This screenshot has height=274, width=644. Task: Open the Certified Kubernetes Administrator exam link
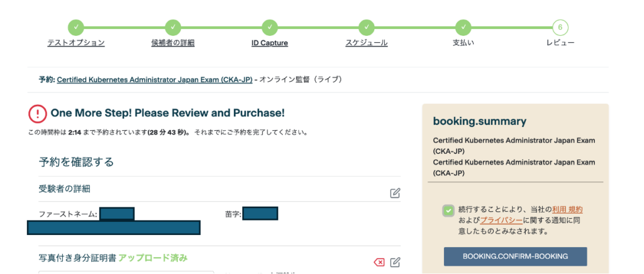click(155, 80)
